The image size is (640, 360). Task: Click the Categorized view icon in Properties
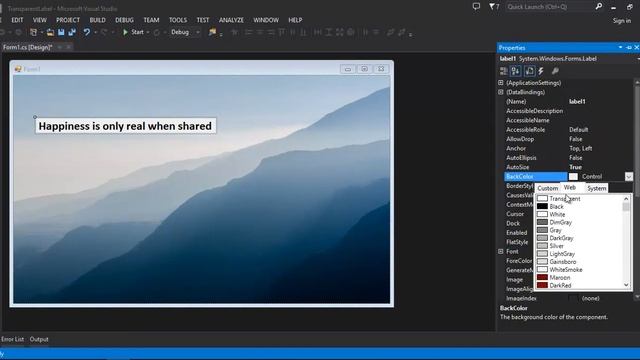(x=504, y=71)
